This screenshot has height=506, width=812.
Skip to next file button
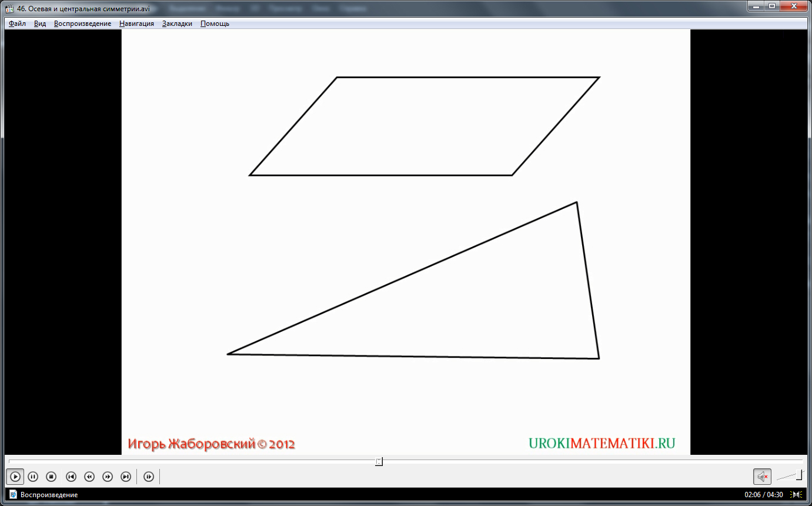click(126, 477)
